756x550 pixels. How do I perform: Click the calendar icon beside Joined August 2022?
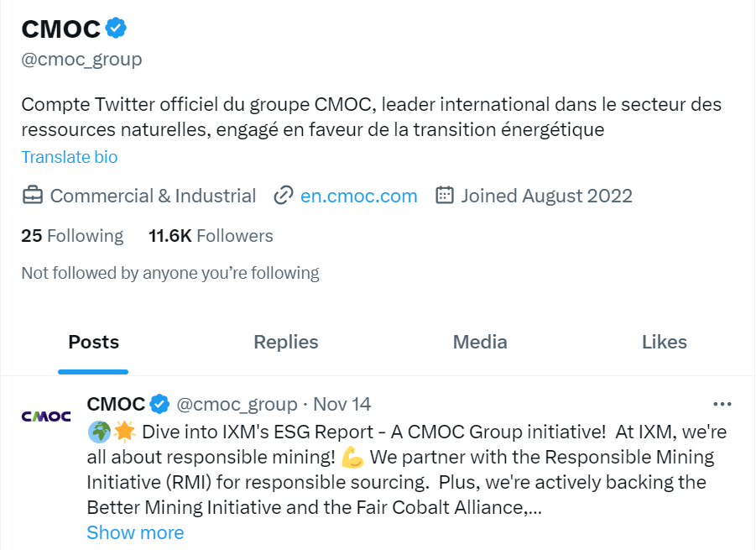445,196
